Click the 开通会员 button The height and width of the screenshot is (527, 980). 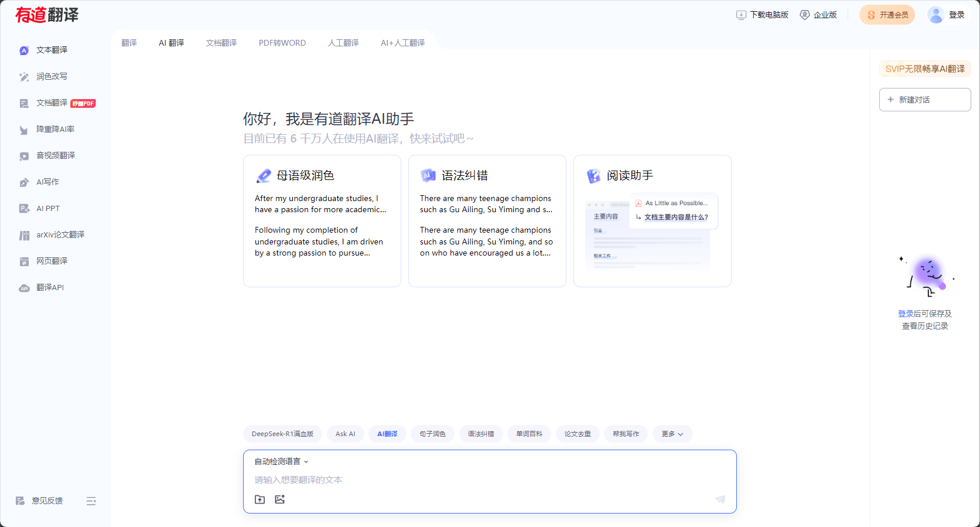887,15
